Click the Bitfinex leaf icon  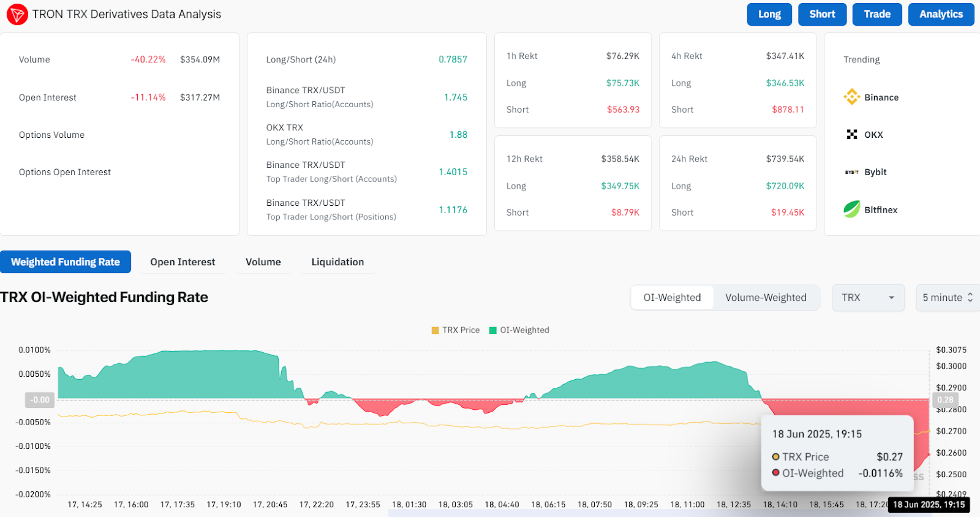(x=851, y=209)
